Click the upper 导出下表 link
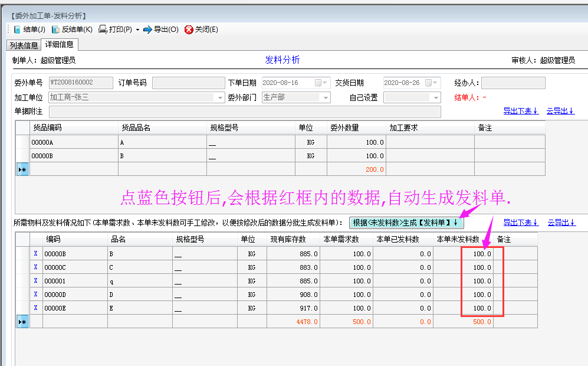Image resolution: width=588 pixels, height=366 pixels. coord(521,110)
